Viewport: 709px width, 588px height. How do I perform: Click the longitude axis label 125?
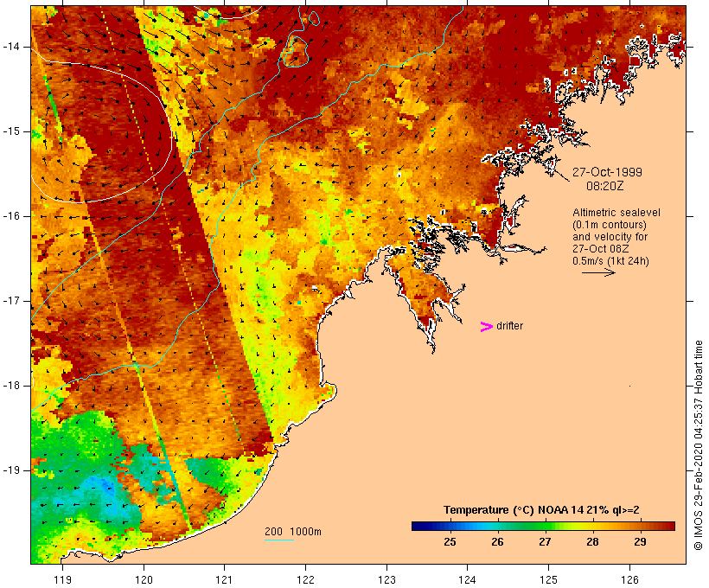coord(548,579)
